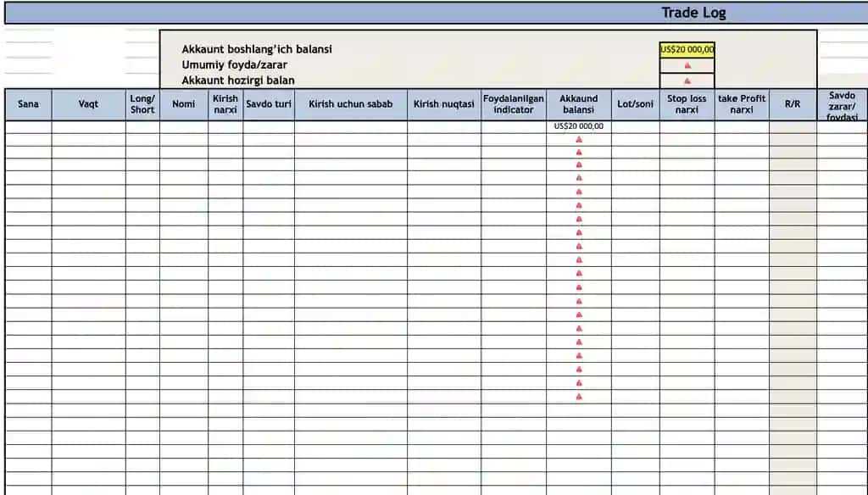Screen dimensions: 868x495
Task: Click the Umumiy foyda/zarar value cell
Action: click(x=687, y=65)
